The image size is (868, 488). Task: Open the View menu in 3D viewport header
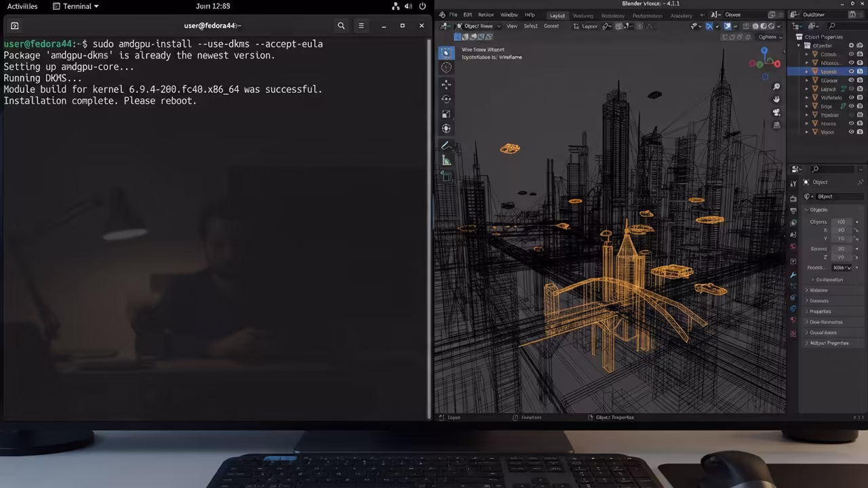[x=512, y=26]
